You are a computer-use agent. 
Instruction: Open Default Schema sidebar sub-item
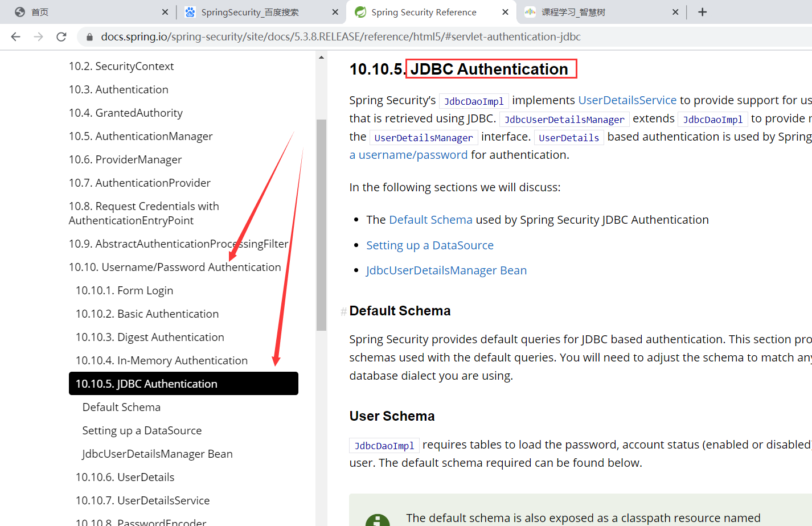click(121, 407)
